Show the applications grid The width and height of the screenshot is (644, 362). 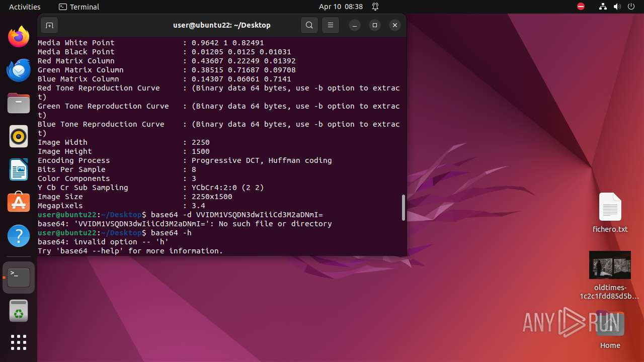tap(19, 342)
